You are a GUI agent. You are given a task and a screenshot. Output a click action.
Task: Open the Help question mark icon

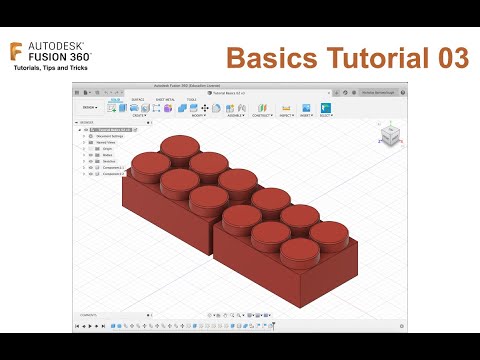pyautogui.click(x=403, y=93)
